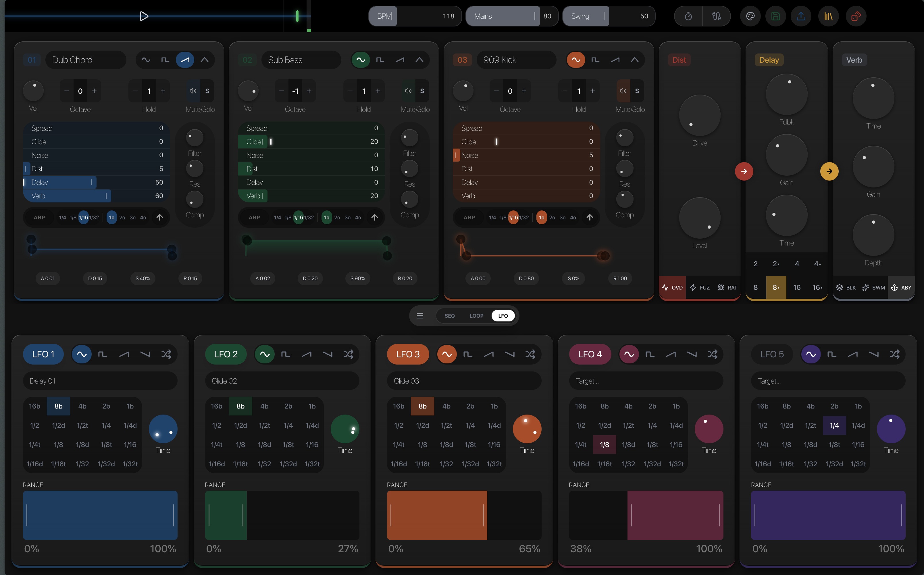Change arp direction arrow on Dub Chord

click(x=159, y=217)
